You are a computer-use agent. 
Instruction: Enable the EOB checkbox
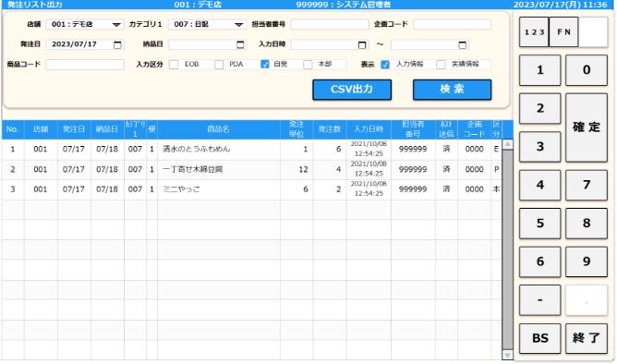coord(174,65)
